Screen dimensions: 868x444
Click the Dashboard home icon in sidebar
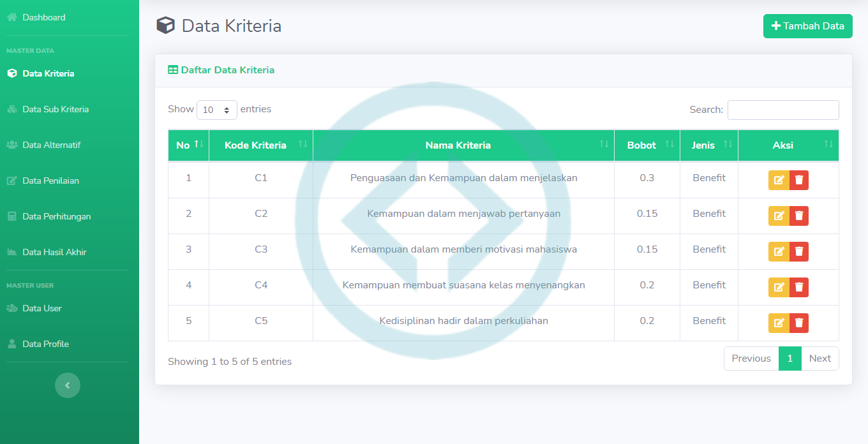coord(12,17)
